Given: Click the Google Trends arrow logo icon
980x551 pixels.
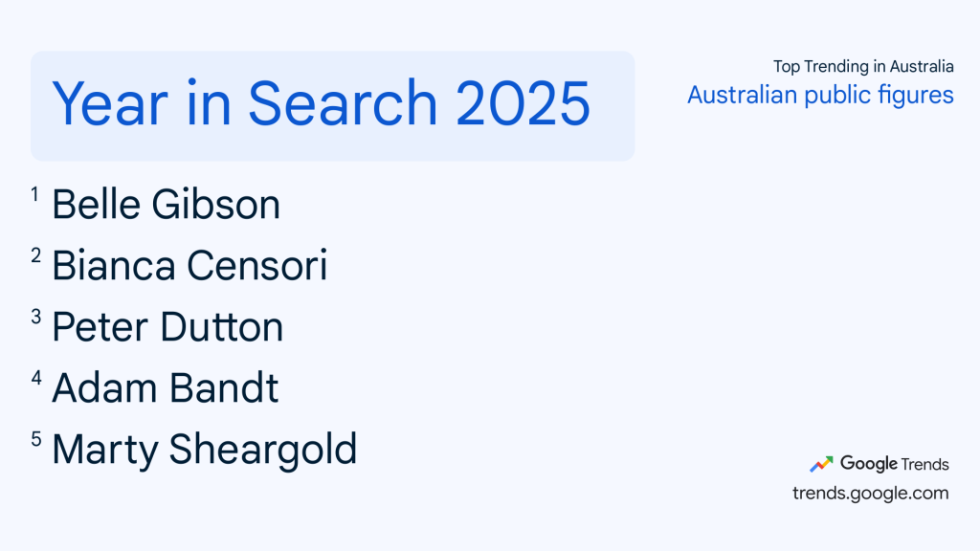Looking at the screenshot, I should pos(822,464).
